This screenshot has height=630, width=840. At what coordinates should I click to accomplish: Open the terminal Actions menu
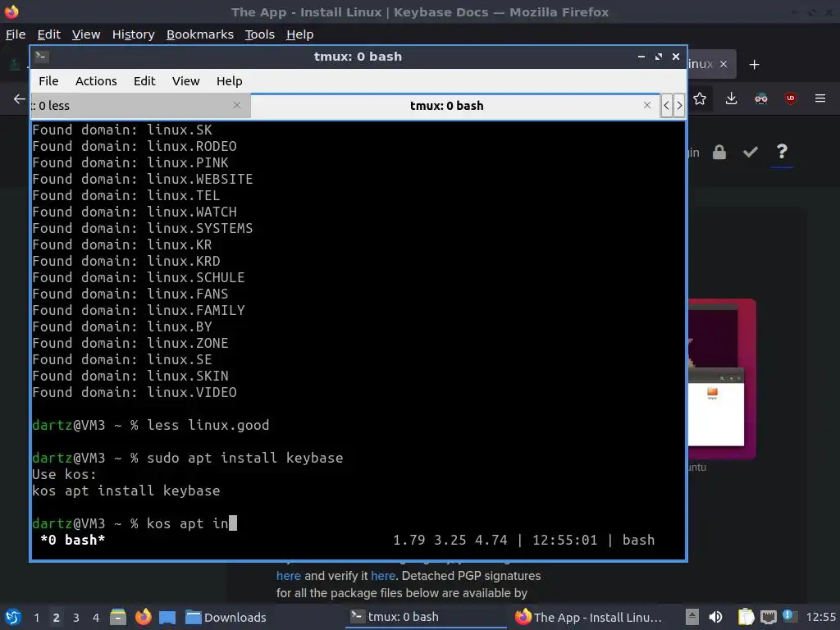[x=96, y=81]
